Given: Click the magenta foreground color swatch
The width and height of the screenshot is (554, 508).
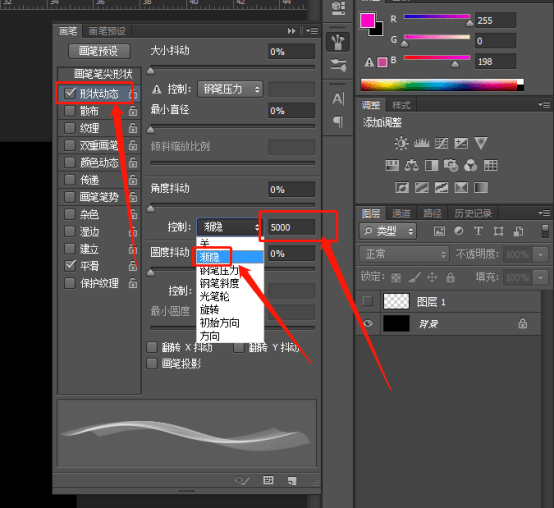Looking at the screenshot, I should (x=367, y=20).
